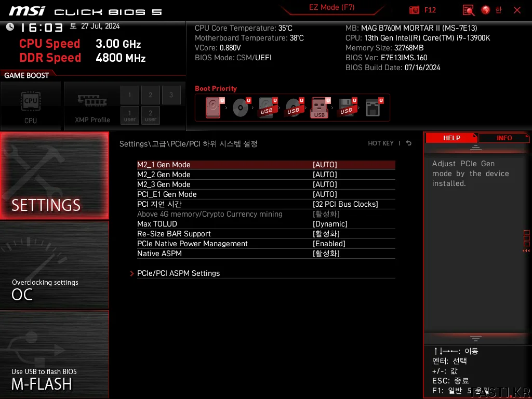Image resolution: width=532 pixels, height=399 pixels.
Task: Select the optical disc boot priority icon
Action: (x=241, y=108)
